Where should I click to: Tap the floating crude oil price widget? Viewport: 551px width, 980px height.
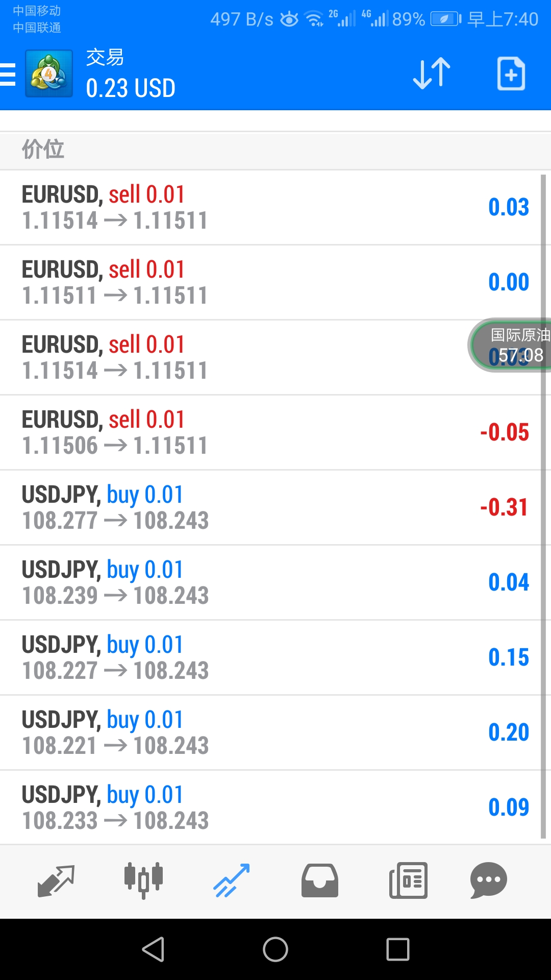click(510, 345)
